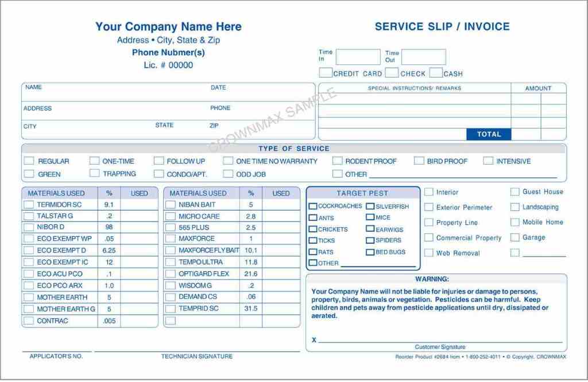
Task: Tick the ONE-TIME service checkbox
Action: pos(94,161)
